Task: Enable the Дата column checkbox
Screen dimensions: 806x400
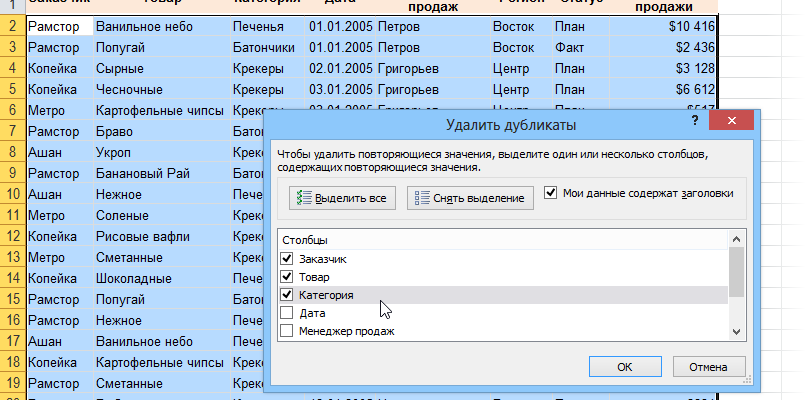Action: click(288, 313)
